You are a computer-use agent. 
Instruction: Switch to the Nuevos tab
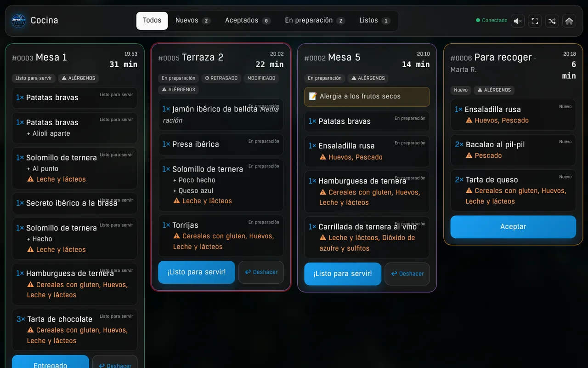tap(193, 21)
